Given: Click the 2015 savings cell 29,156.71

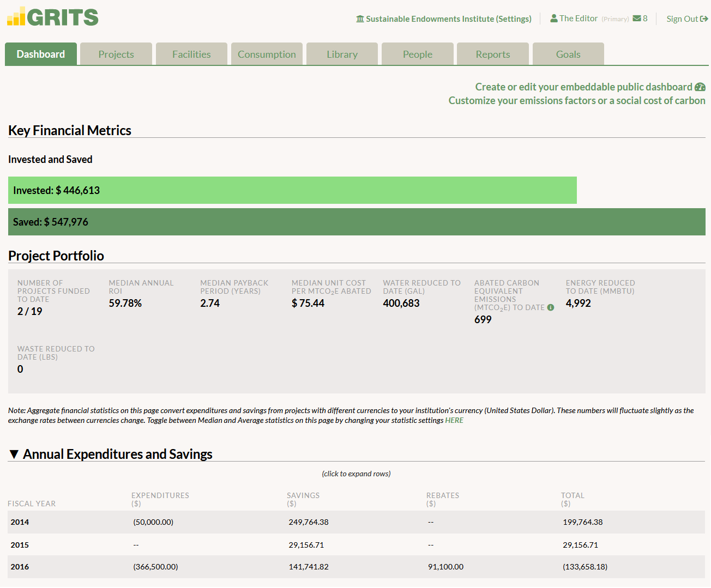Looking at the screenshot, I should (x=306, y=545).
